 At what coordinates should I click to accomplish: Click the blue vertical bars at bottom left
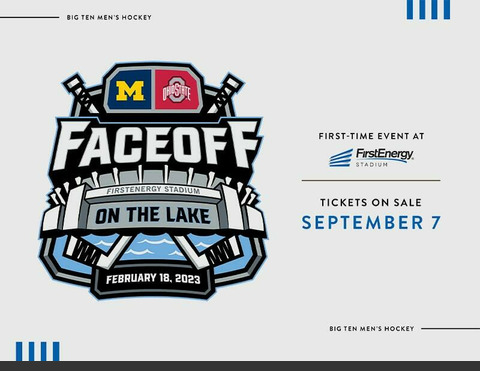pos(37,351)
